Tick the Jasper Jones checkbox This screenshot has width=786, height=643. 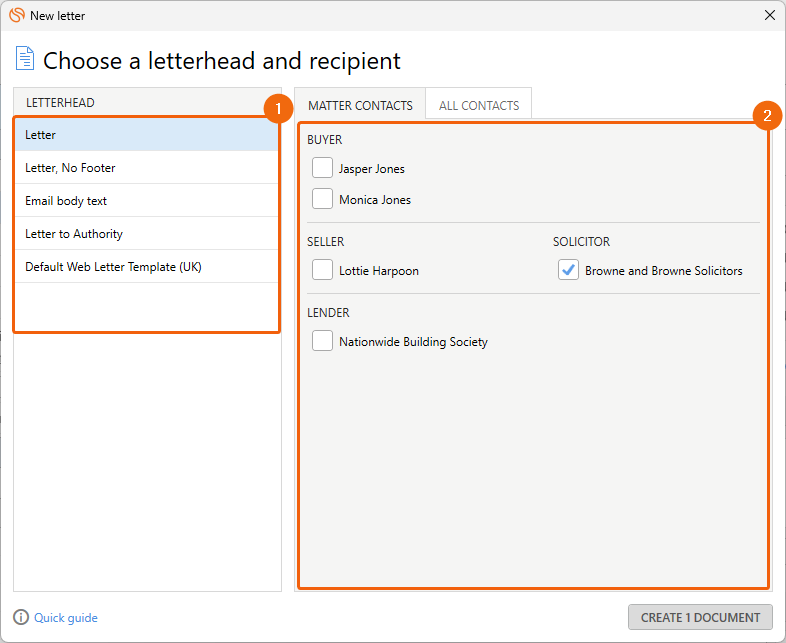coord(322,168)
